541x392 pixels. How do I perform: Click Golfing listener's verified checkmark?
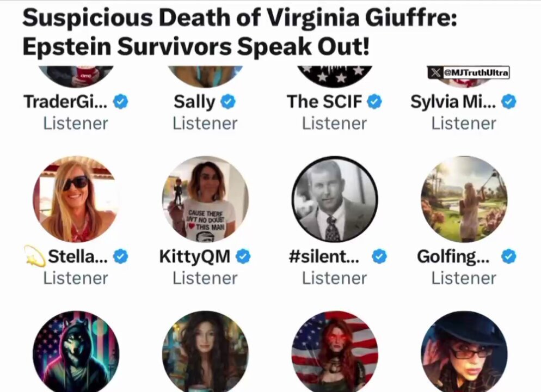(509, 256)
